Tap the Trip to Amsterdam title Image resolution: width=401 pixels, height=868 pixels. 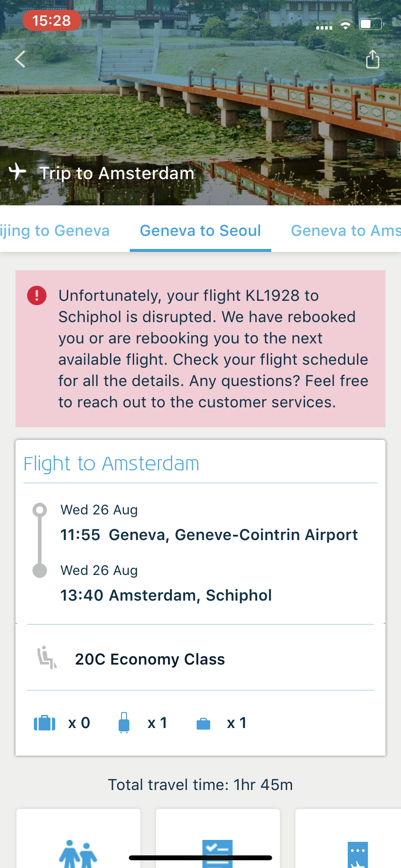[x=117, y=173]
